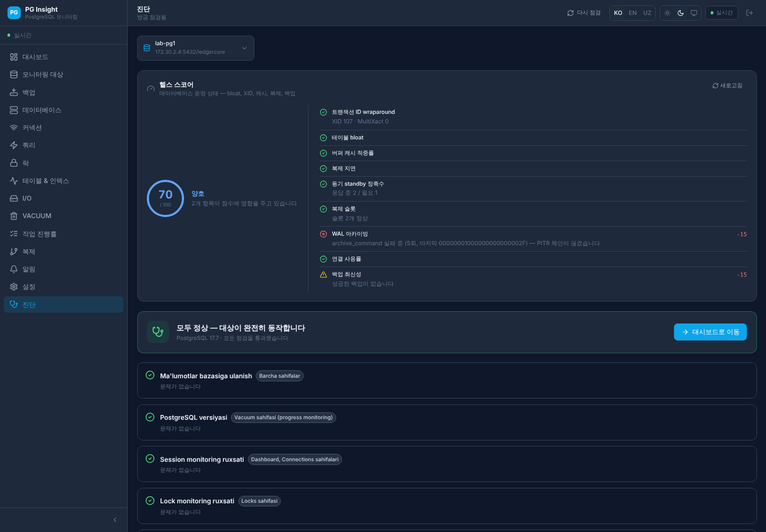Click the 동기 standby 정족수 row
Screen dimensions: 766x532
(533, 189)
